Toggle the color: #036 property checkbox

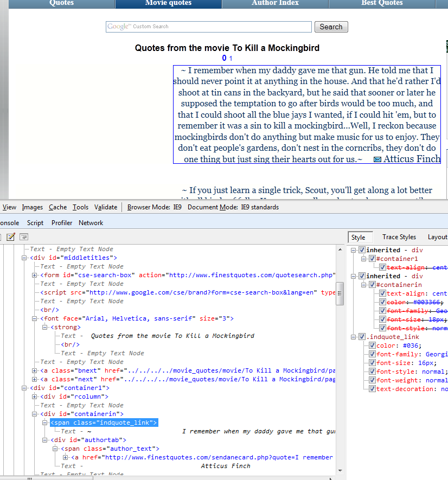point(372,345)
